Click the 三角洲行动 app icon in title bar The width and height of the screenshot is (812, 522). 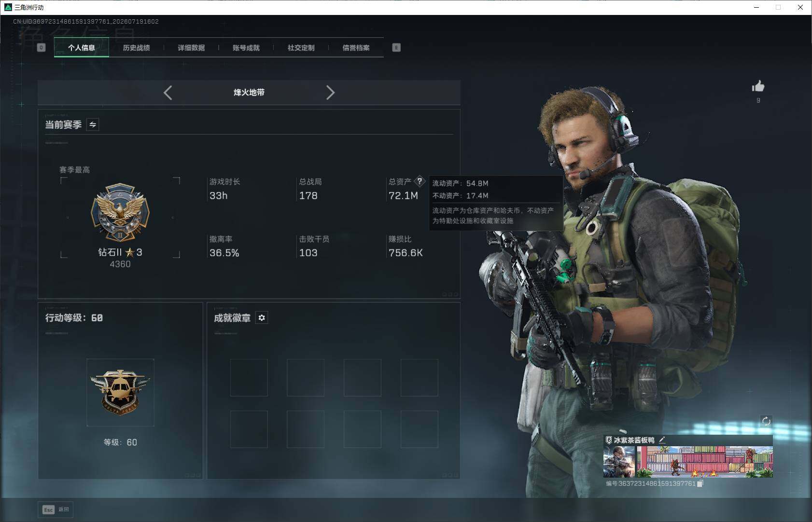coord(8,7)
